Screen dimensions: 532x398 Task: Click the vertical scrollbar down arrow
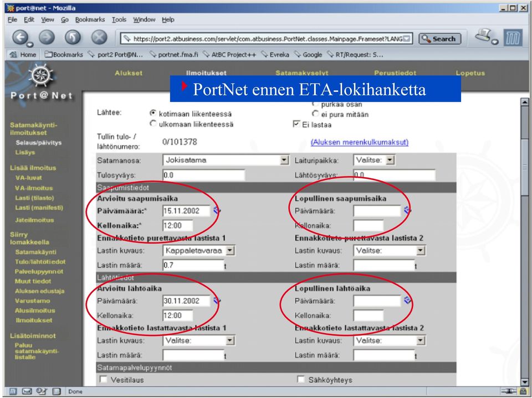coord(525,382)
